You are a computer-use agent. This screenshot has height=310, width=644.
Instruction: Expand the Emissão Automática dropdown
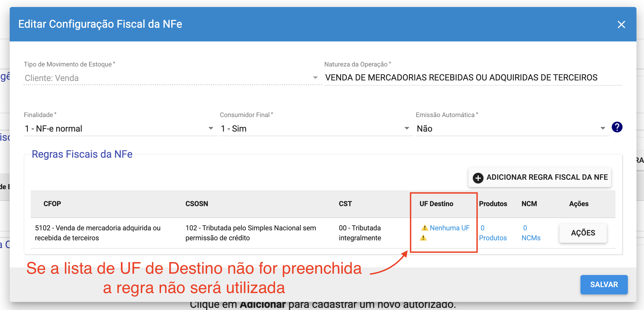click(512, 129)
